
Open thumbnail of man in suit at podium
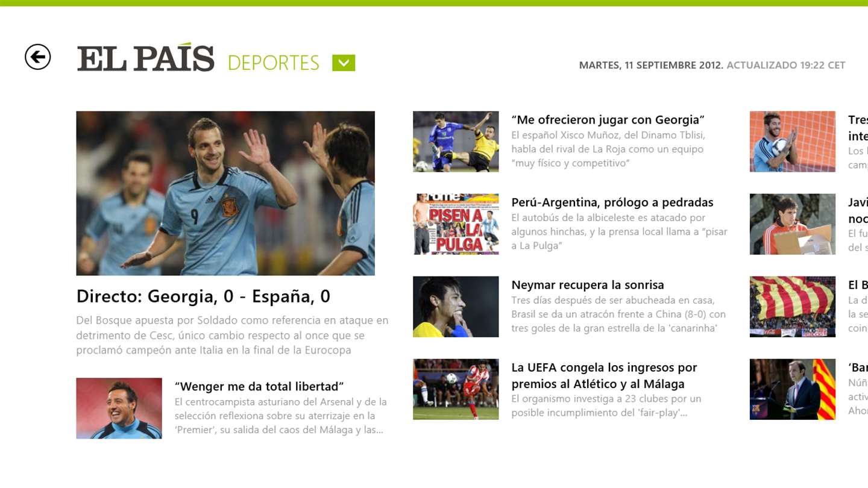pos(793,389)
